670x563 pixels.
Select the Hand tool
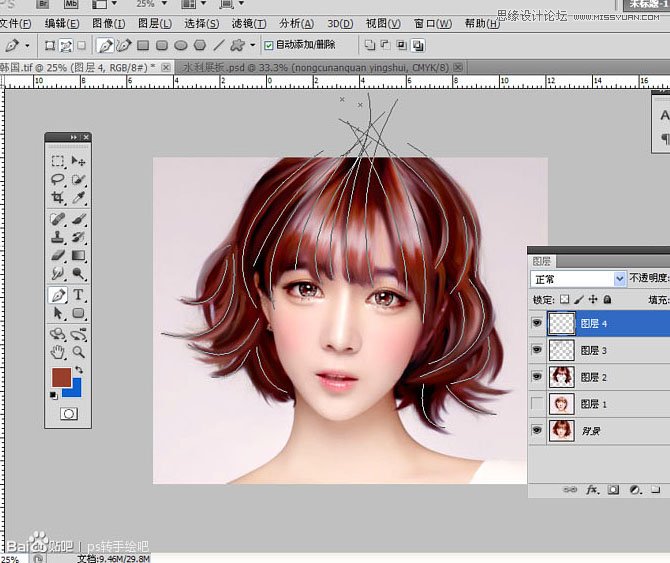pyautogui.click(x=58, y=352)
